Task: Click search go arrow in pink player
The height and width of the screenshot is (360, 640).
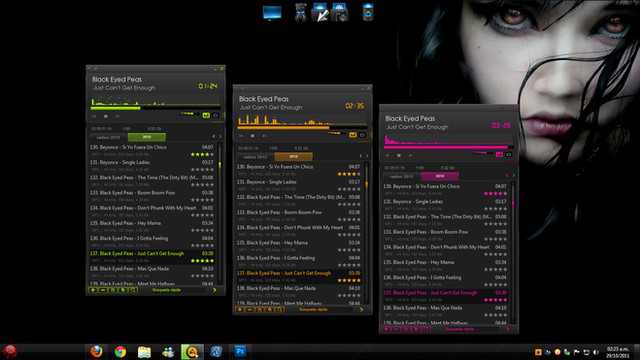Action: pyautogui.click(x=508, y=329)
